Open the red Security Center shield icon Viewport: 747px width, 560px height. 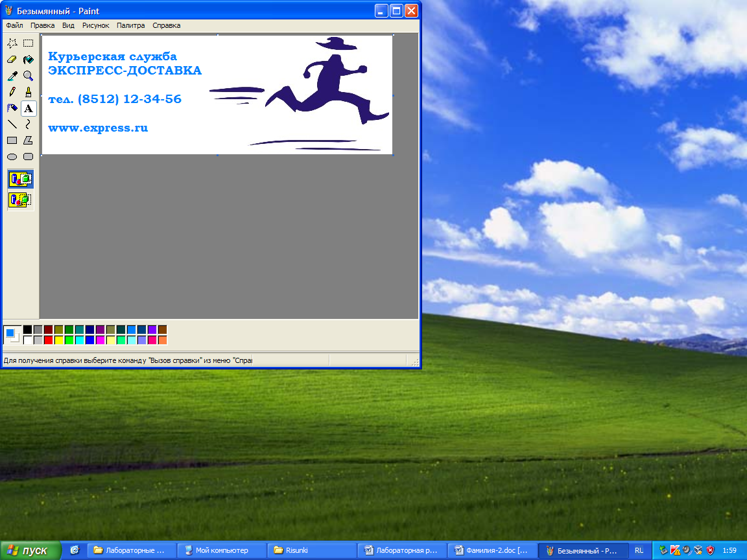[x=710, y=550]
